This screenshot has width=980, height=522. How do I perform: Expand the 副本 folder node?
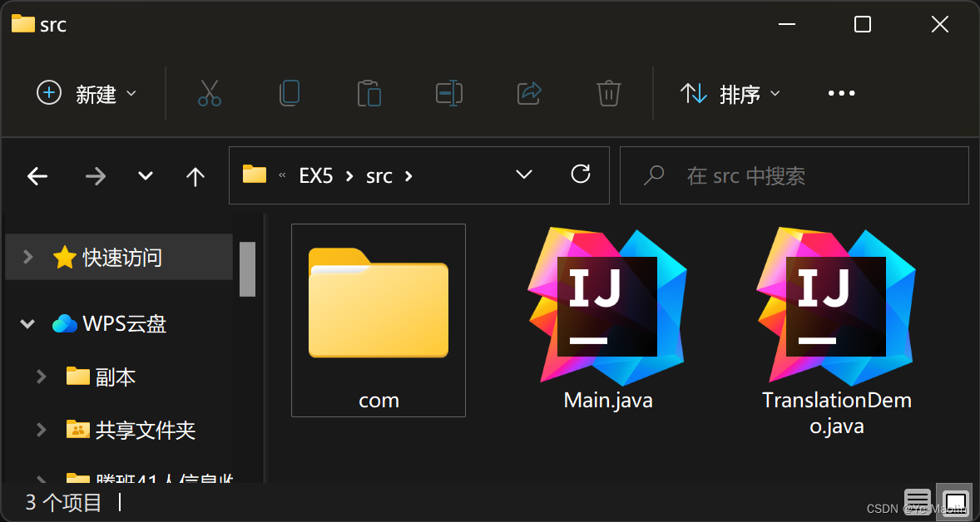click(42, 377)
